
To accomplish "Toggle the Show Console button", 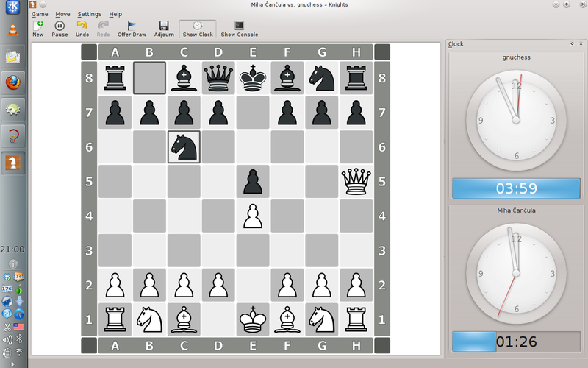I will [x=240, y=29].
